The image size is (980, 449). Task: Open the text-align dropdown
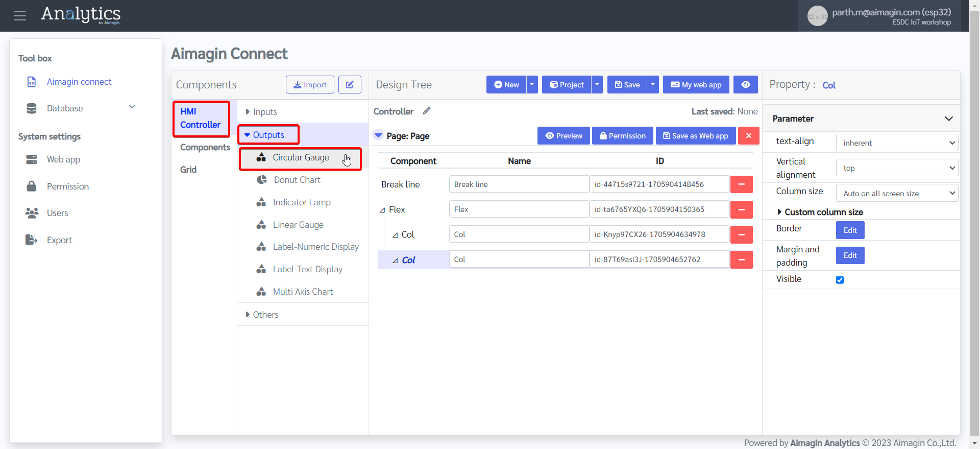point(897,143)
